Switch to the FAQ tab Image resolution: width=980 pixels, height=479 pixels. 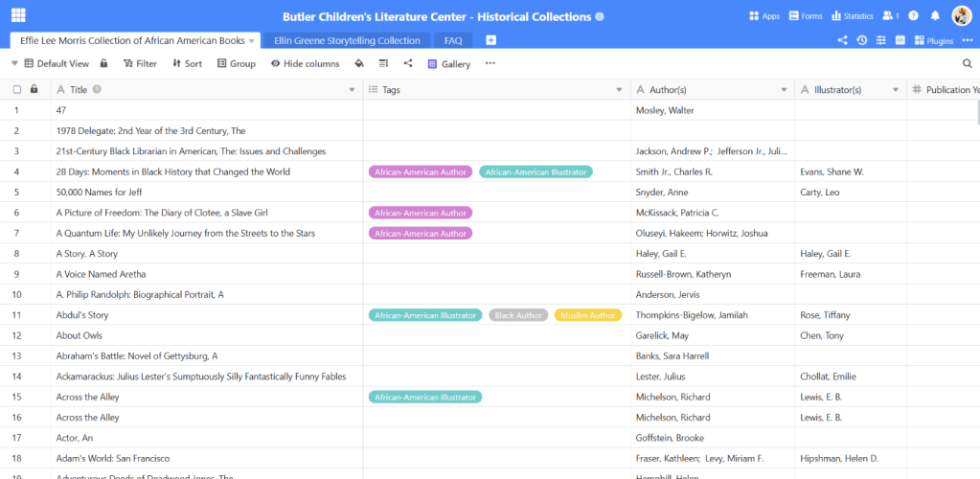pos(452,40)
